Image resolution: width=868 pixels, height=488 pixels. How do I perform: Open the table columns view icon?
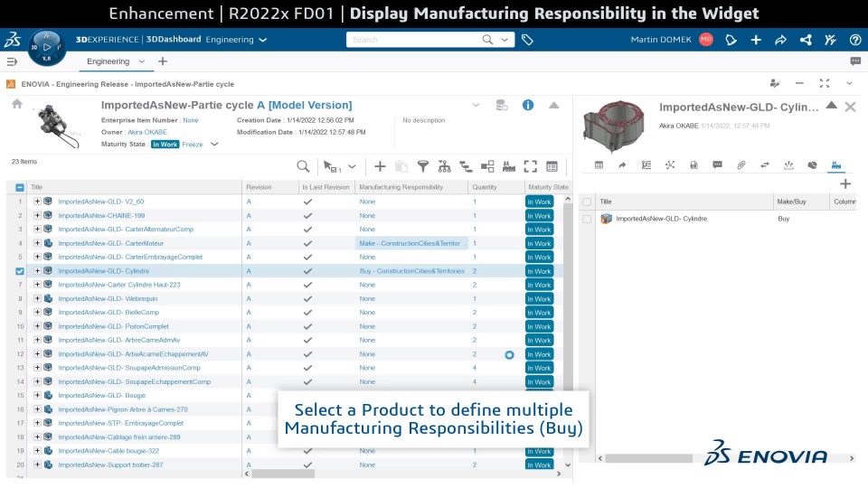[552, 166]
